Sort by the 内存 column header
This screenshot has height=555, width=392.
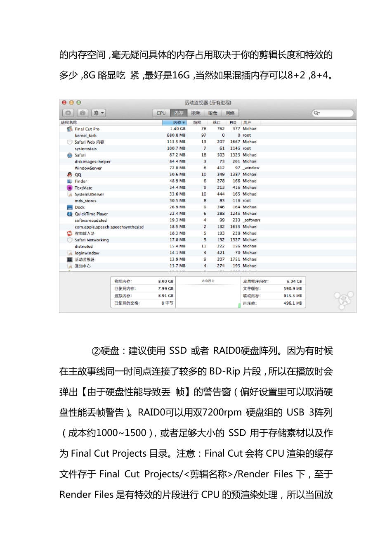tap(175, 123)
